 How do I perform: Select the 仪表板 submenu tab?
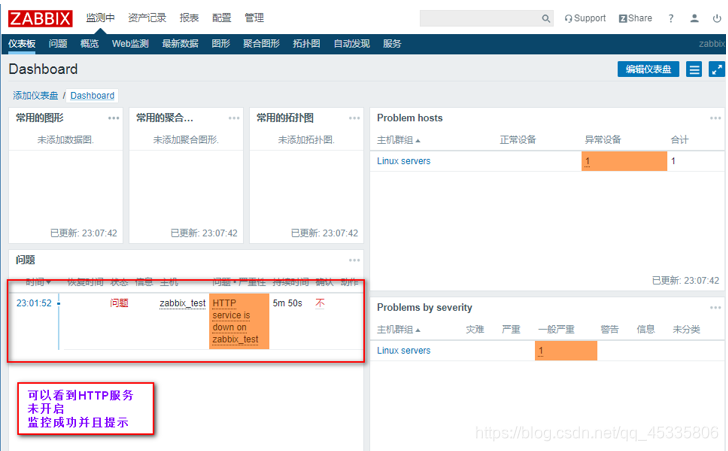pyautogui.click(x=22, y=44)
